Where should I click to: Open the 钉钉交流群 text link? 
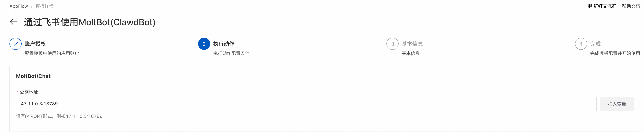605,6
